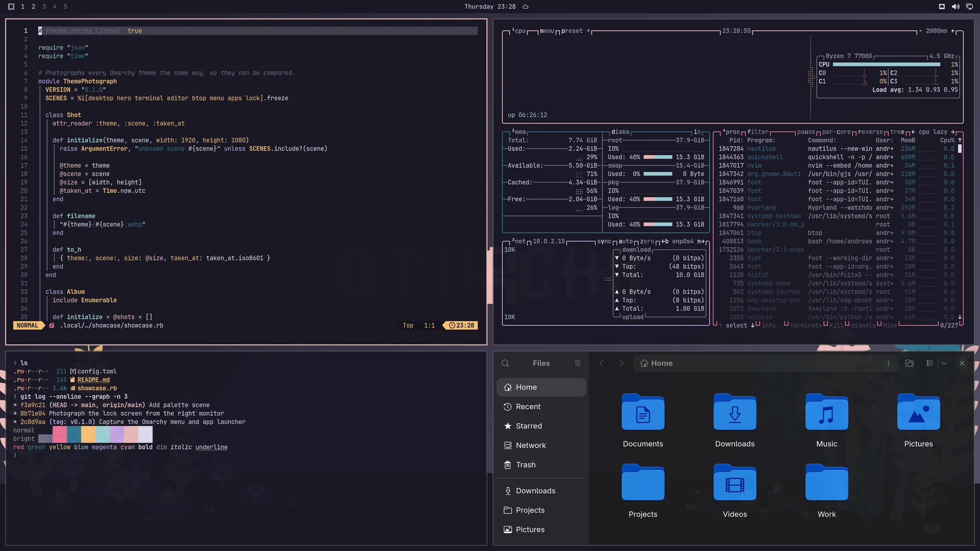Toggle io mode in btop disks box
Image resolution: width=980 pixels, height=551 pixels.
click(x=697, y=132)
